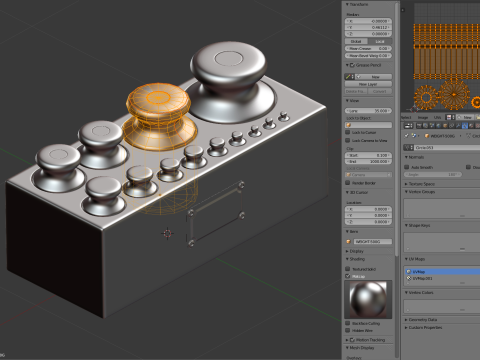The height and width of the screenshot is (360, 480).
Task: Click the matcap sphere preview thumbnail
Action: (368, 299)
